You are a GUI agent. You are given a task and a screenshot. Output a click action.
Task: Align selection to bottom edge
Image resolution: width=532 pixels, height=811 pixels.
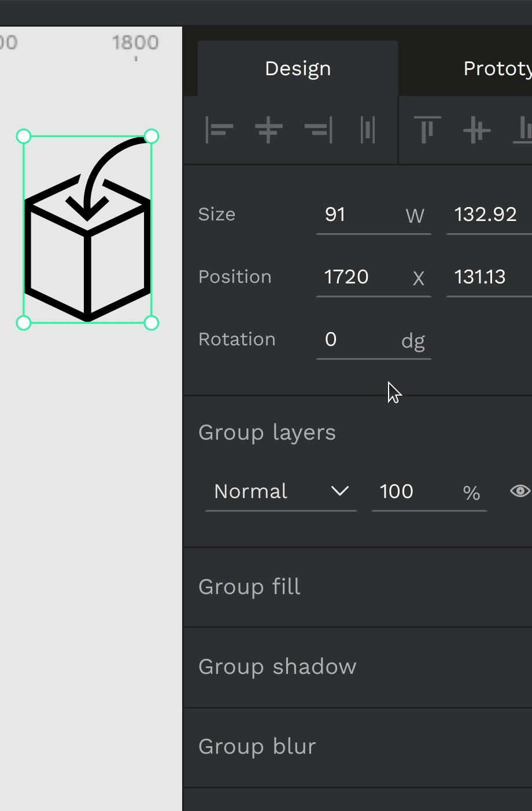523,130
